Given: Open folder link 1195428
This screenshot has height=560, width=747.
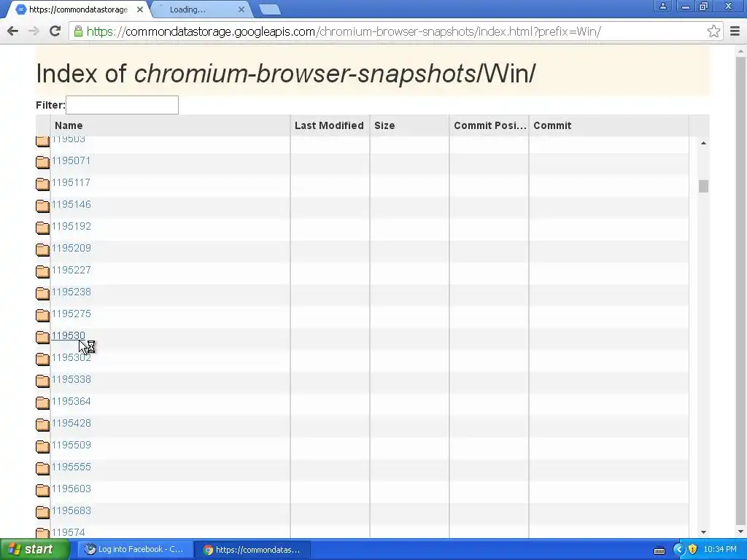Looking at the screenshot, I should click(71, 424).
